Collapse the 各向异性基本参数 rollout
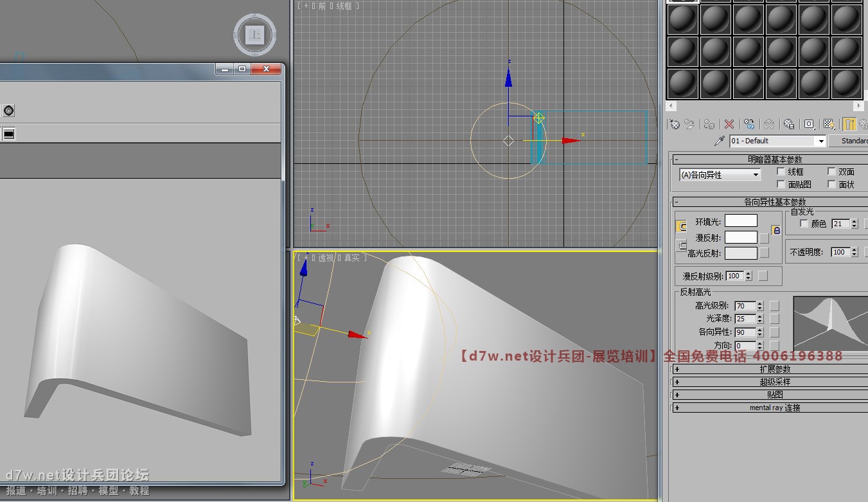Screen dimensions: 868x502 click(x=770, y=202)
